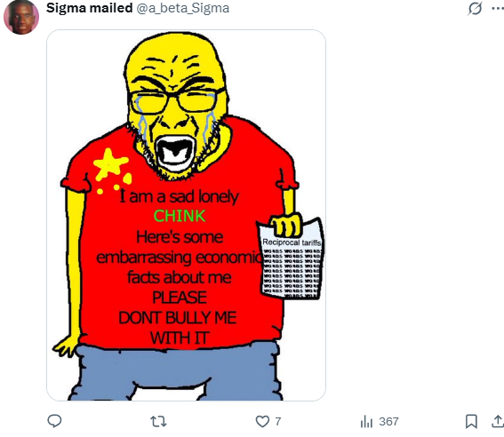Click Sigma mailed's profile avatar
Screen dimensions: 504x437
tap(21, 17)
